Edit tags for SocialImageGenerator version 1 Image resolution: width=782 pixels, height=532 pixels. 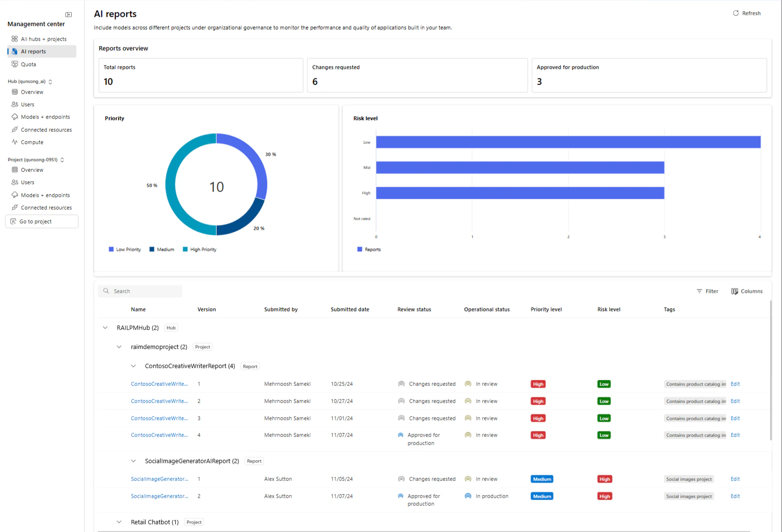pyautogui.click(x=735, y=479)
